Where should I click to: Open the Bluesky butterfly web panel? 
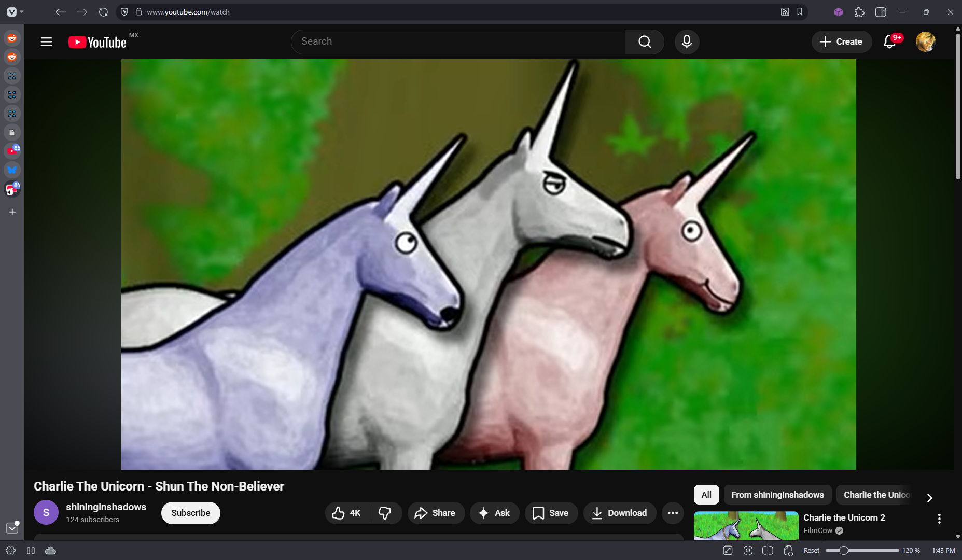pyautogui.click(x=12, y=170)
